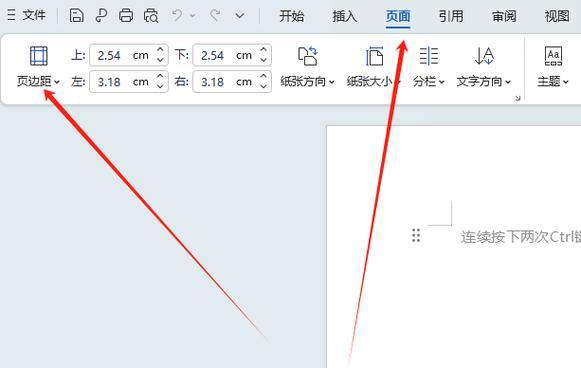The width and height of the screenshot is (581, 368).
Task: Click the Save icon in quick toolbar
Action: coord(76,16)
